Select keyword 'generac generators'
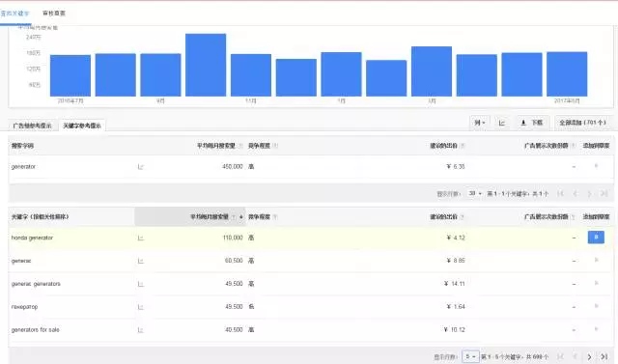This screenshot has width=618, height=364. [x=36, y=284]
